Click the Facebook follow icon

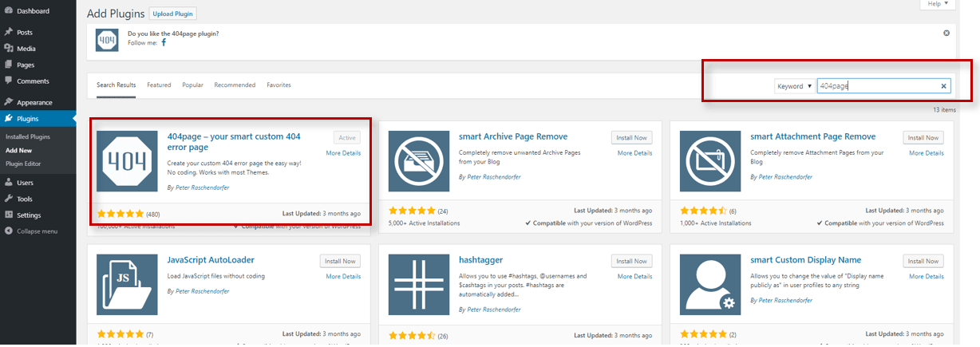coord(164,43)
